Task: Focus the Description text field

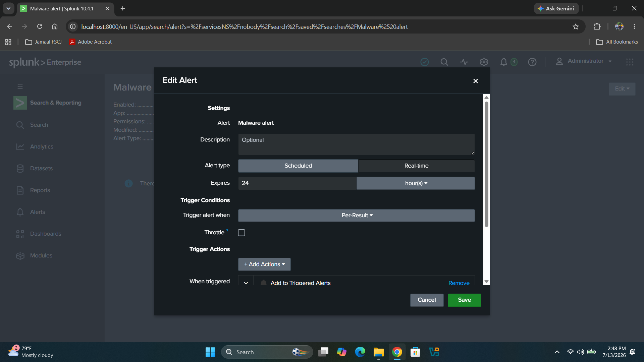Action: [356, 144]
